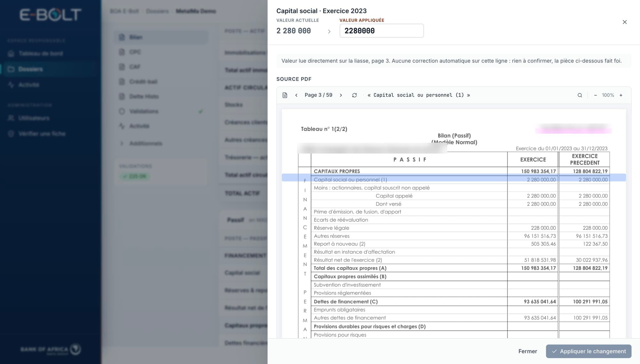Click the Dettes de financement (C) row
This screenshot has height=364, width=640.
click(460, 301)
